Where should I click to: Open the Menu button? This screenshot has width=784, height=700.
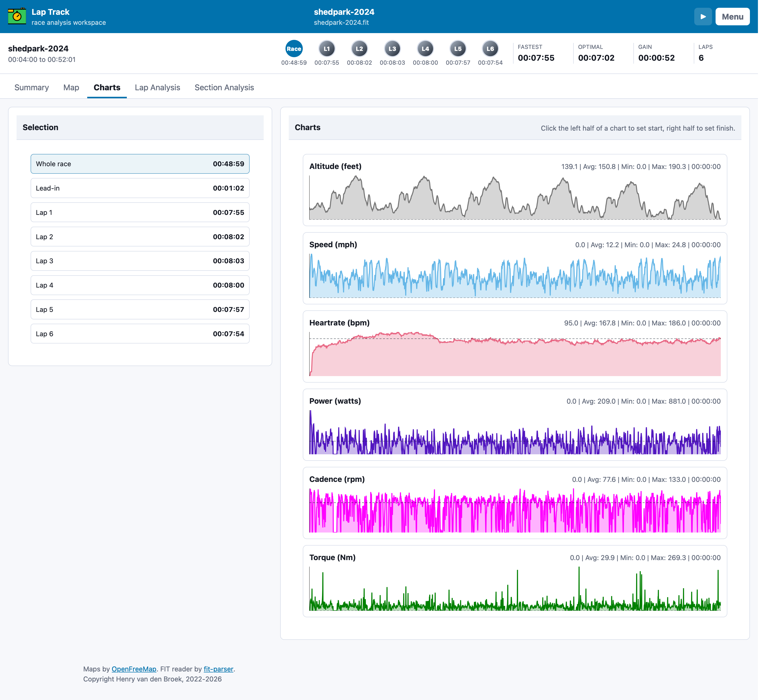click(x=732, y=17)
